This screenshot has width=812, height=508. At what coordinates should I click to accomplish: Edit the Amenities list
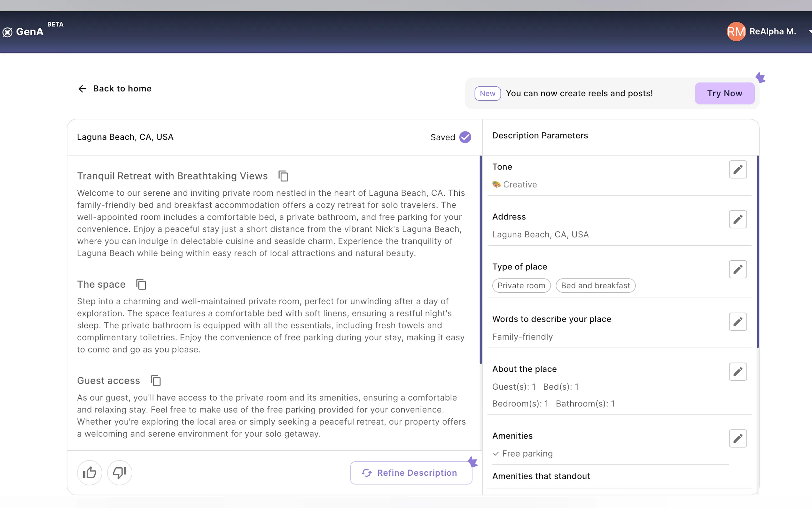(x=738, y=438)
